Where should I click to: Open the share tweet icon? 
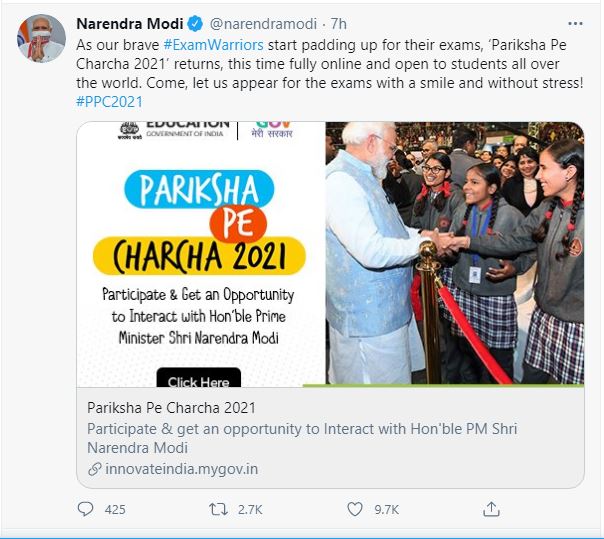pos(491,509)
